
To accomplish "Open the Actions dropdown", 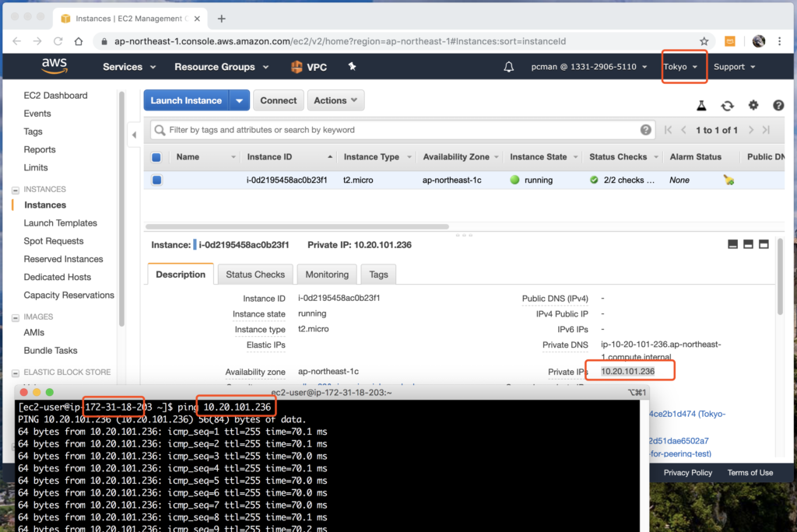I will (335, 100).
